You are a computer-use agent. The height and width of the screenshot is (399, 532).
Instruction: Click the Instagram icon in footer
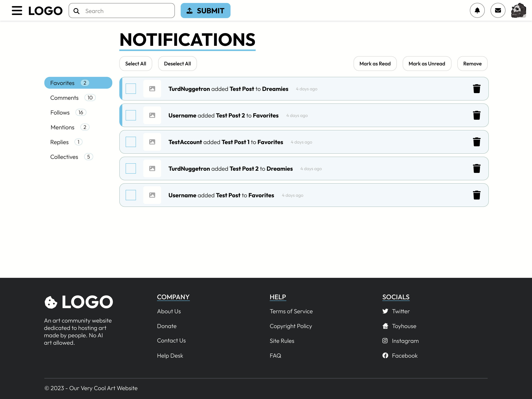pos(385,341)
